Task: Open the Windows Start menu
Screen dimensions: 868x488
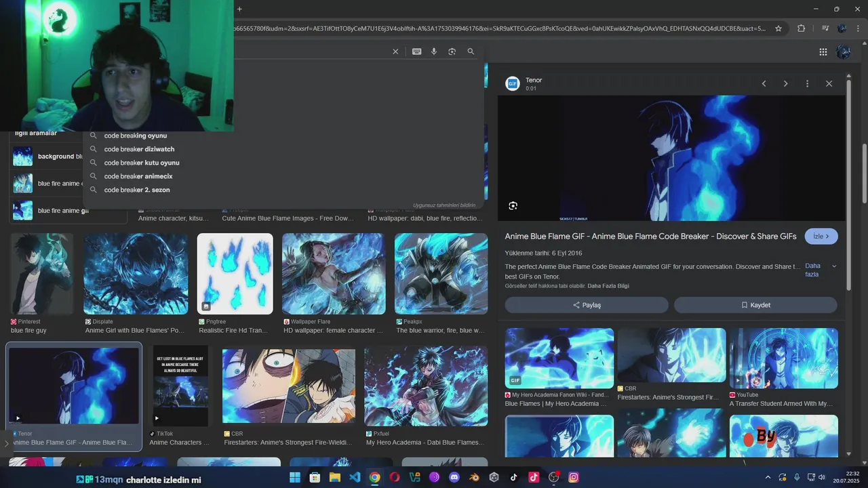Action: [x=295, y=477]
